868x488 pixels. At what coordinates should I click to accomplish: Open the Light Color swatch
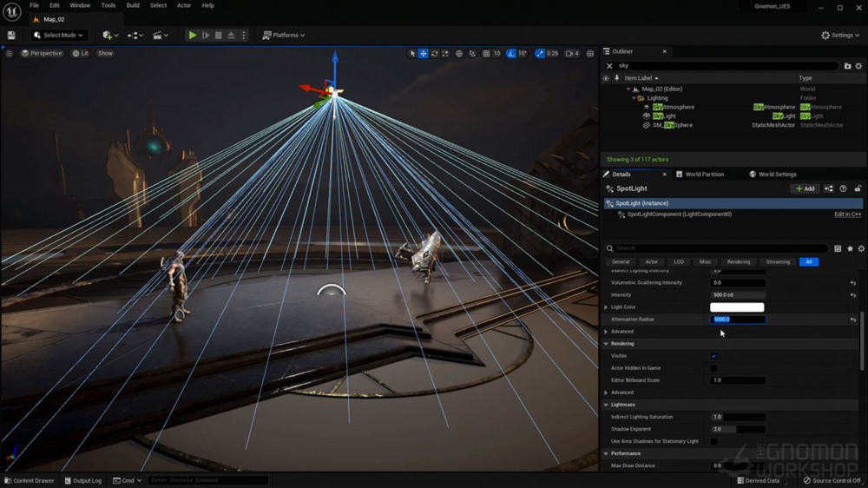coord(737,307)
